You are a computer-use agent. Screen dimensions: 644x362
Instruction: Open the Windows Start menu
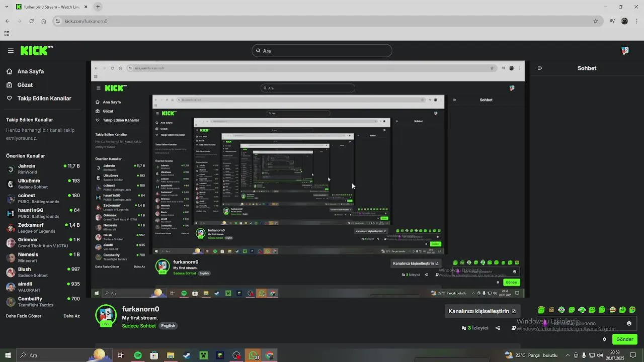pos(8,355)
